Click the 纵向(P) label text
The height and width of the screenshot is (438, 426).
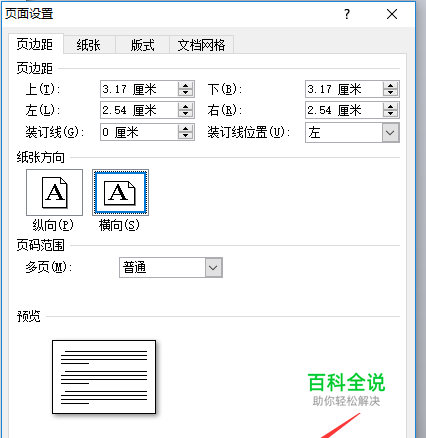[53, 226]
